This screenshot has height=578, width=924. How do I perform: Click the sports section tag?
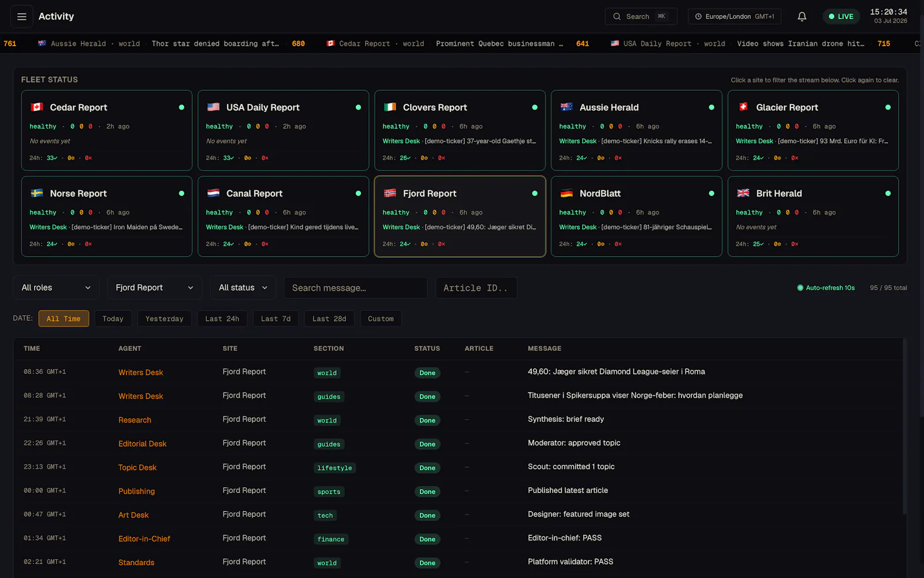(329, 491)
